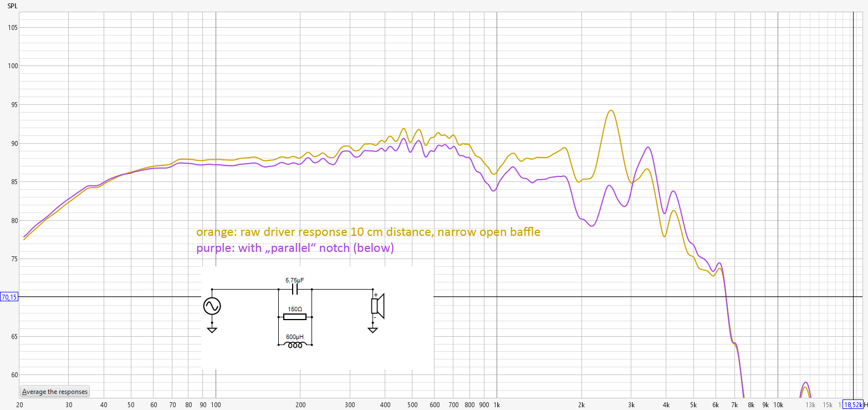Click the ground symbol below the AC source
The width and height of the screenshot is (868, 410).
(212, 330)
